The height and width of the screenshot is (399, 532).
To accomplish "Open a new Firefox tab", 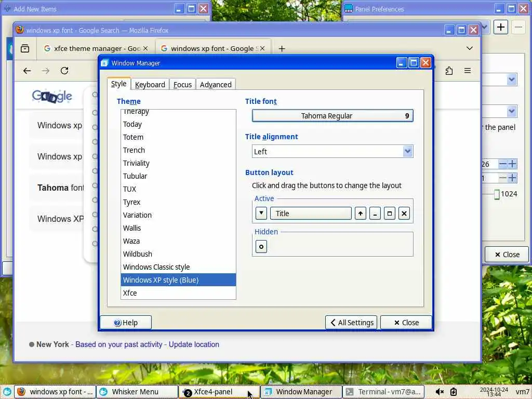I will [282, 48].
